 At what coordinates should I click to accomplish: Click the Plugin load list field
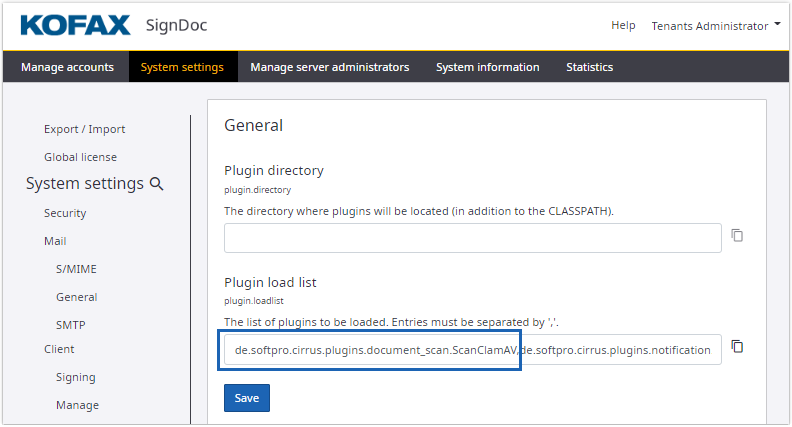coord(472,350)
